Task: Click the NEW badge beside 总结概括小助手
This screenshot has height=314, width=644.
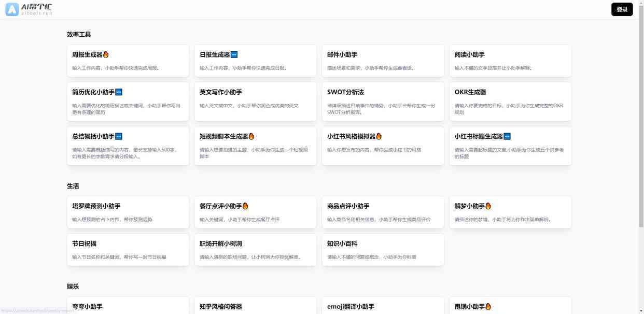Action: [119, 136]
